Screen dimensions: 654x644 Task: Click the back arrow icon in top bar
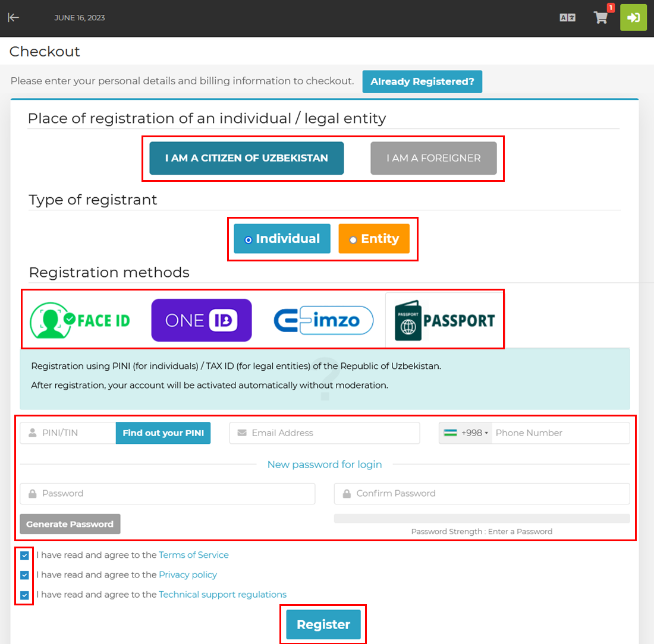tap(13, 17)
